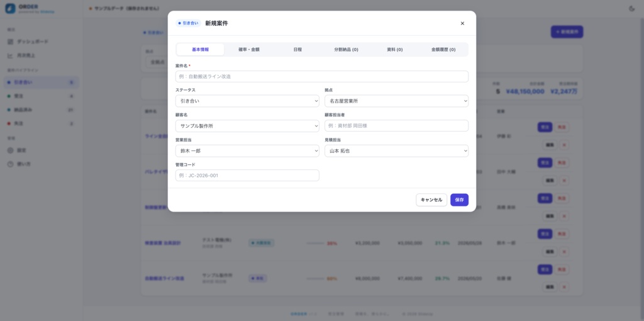Open the 拠点 dropdown showing 名古屋営業所
644x321 pixels.
click(396, 101)
